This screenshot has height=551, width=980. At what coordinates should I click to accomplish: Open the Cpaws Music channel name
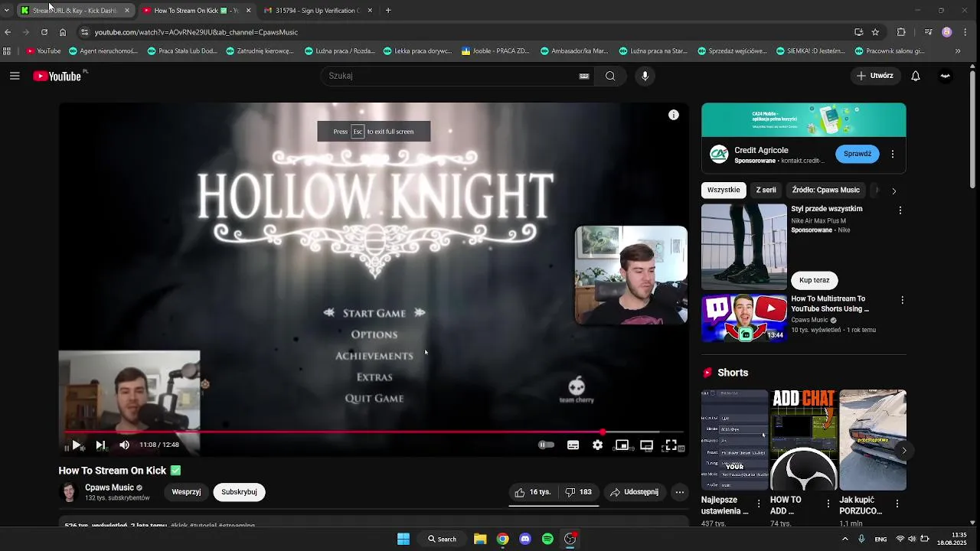tap(109, 487)
